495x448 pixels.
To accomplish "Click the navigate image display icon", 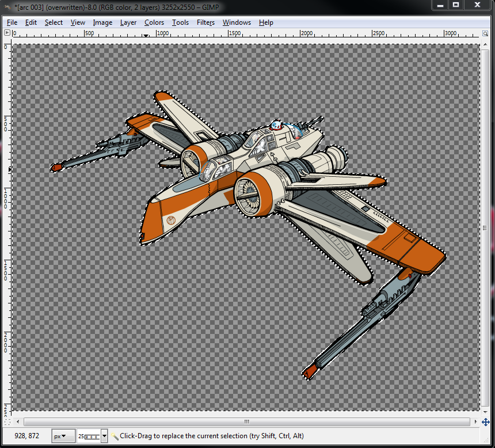I will coord(486,422).
